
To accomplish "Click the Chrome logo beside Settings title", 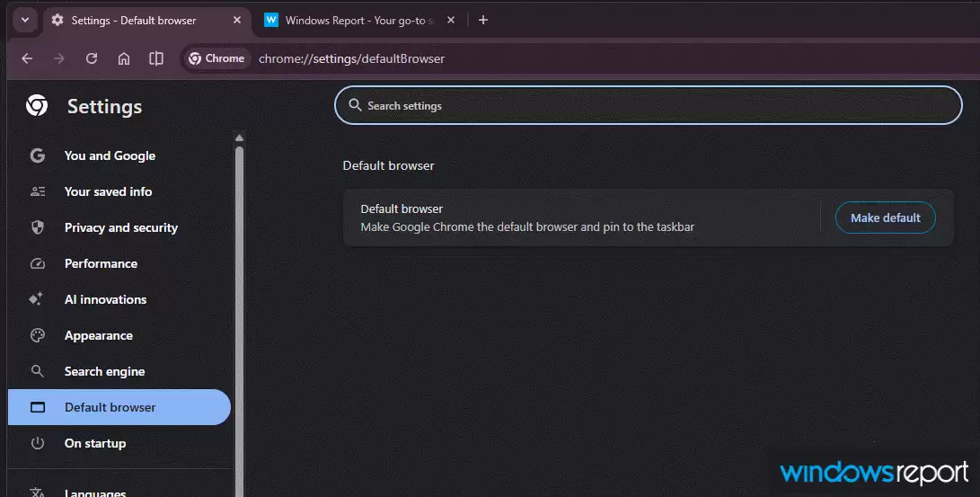I will [37, 106].
